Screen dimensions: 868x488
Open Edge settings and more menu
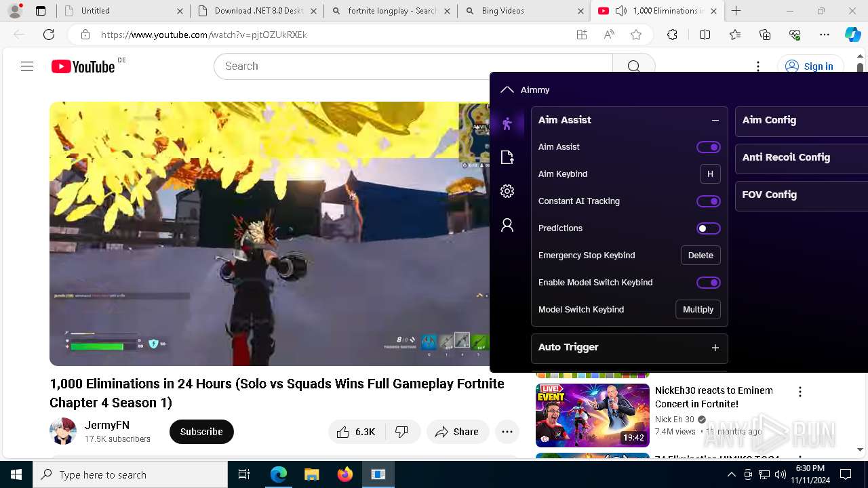point(825,35)
